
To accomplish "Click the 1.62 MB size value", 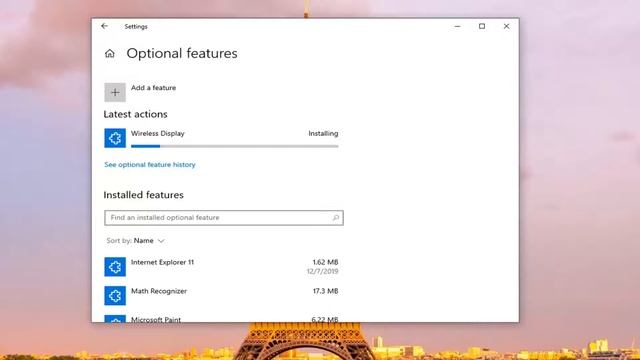I will click(x=325, y=262).
